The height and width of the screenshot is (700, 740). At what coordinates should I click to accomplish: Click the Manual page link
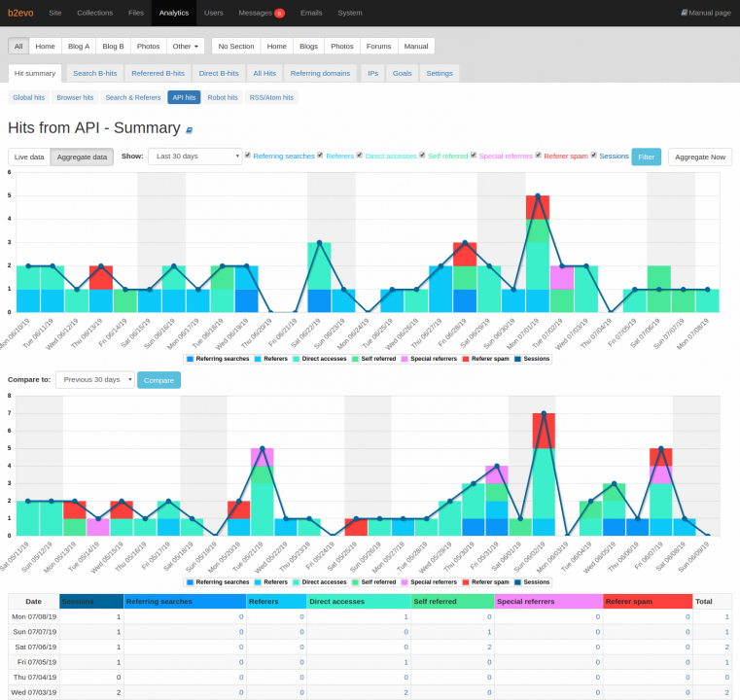706,13
